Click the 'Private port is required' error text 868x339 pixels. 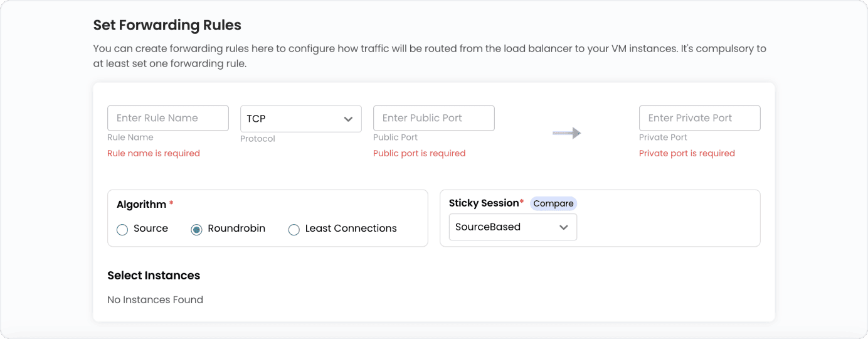click(x=687, y=153)
